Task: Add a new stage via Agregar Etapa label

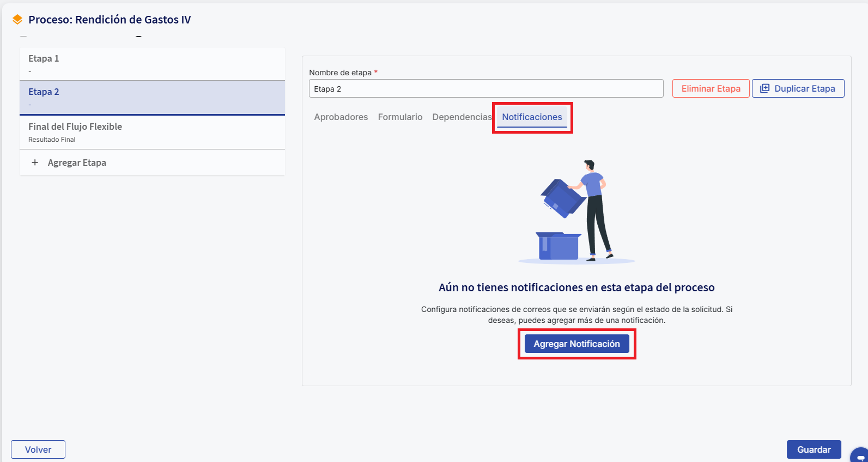Action: 77,163
